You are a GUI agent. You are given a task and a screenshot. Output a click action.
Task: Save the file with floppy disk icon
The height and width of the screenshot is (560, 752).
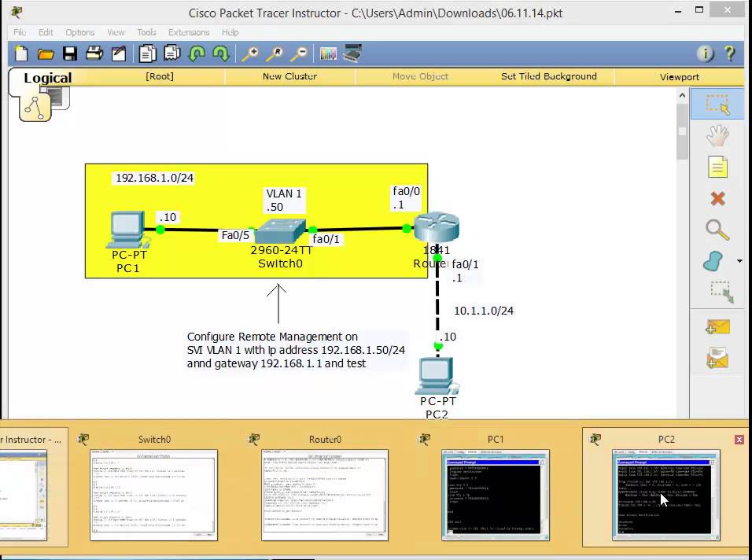click(70, 53)
